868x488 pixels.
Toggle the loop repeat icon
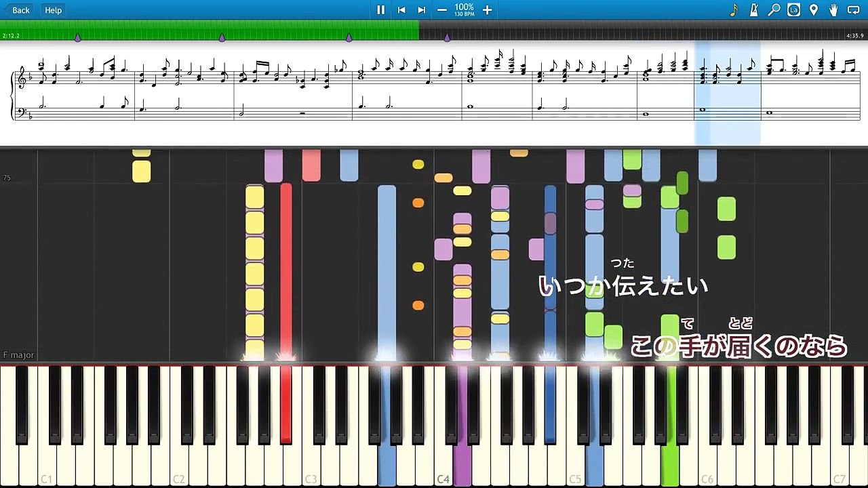tap(854, 9)
